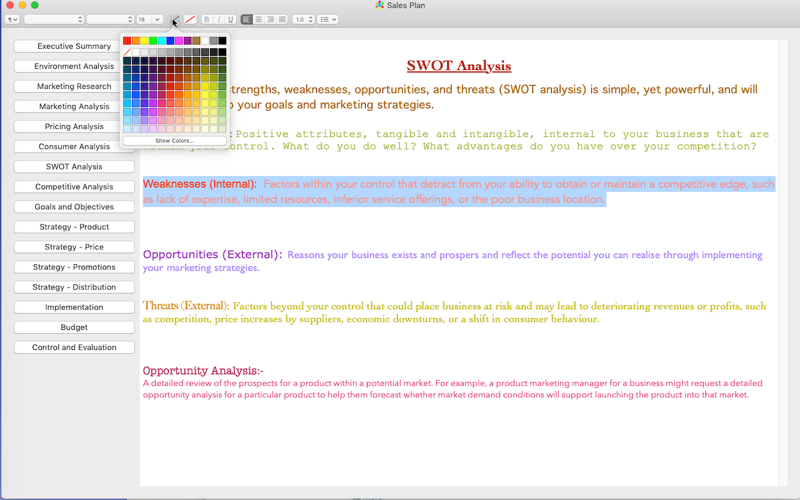Open Strategy - Price section

click(x=74, y=247)
